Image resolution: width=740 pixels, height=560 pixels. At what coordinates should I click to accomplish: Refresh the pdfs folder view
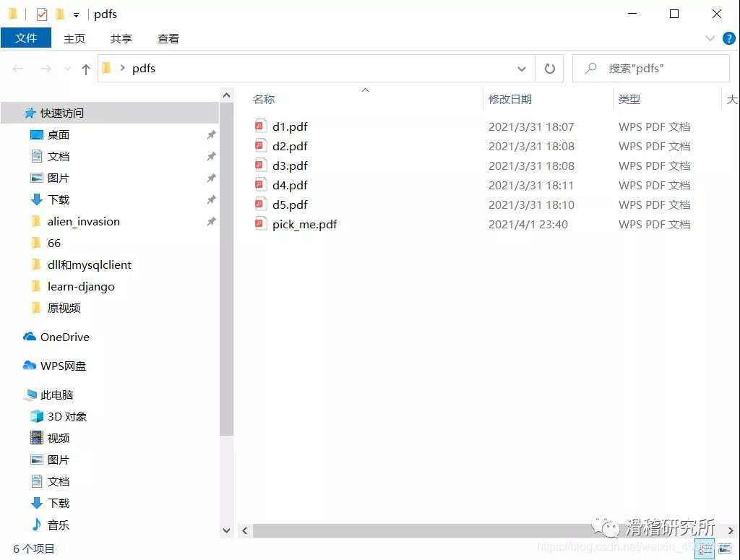pyautogui.click(x=549, y=69)
